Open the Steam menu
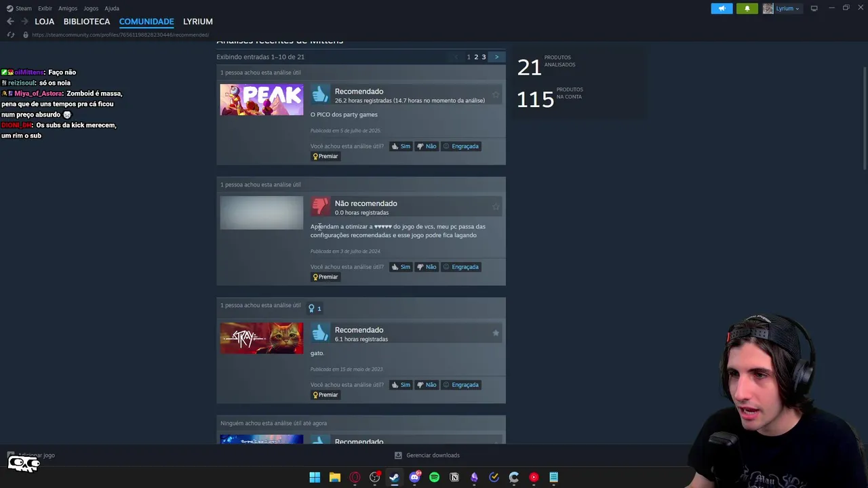The width and height of the screenshot is (868, 488). pos(19,8)
